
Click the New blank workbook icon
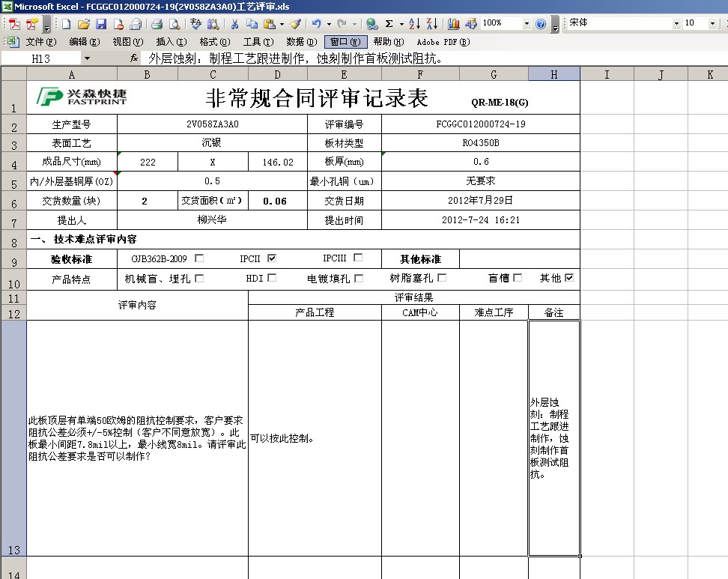coord(66,24)
